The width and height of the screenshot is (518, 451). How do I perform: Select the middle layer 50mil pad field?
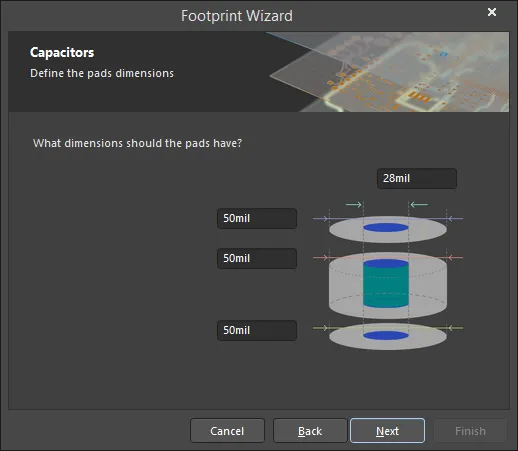click(x=257, y=258)
